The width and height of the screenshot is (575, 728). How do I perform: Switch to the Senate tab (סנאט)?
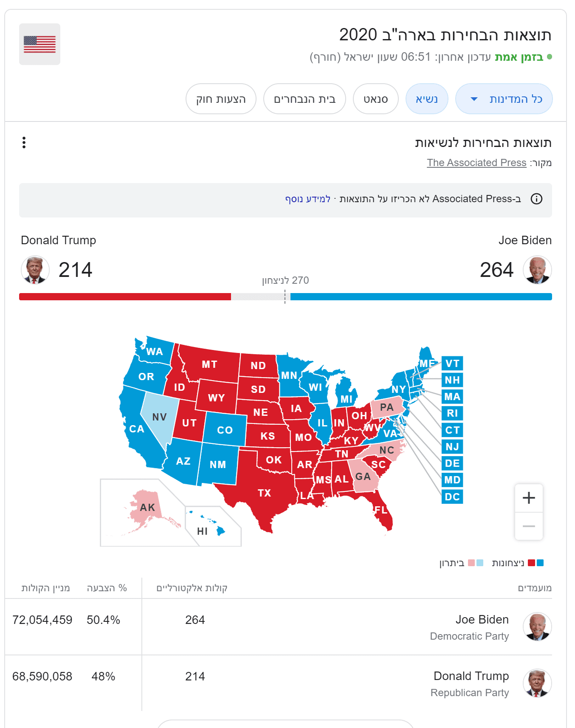coord(375,99)
